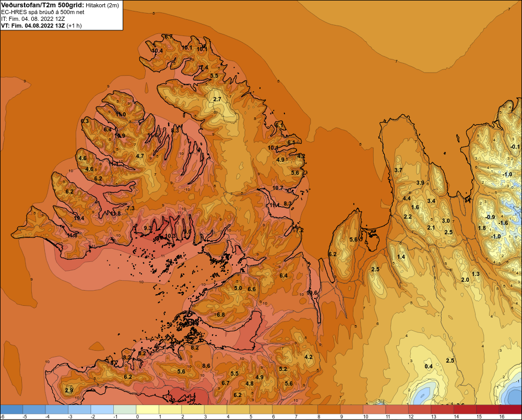
Task: Select the -0.9 temperature value on the map
Action: click(x=490, y=217)
